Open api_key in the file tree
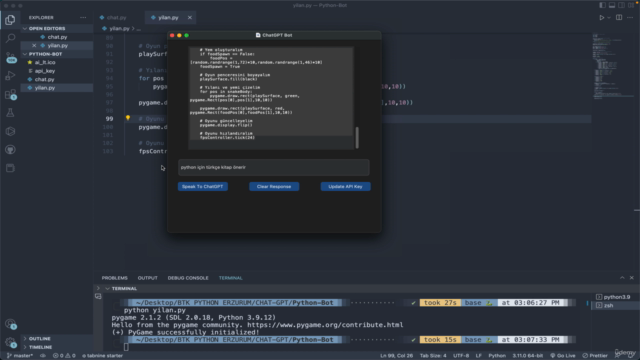Image resolution: width=640 pixels, height=360 pixels. [x=44, y=71]
